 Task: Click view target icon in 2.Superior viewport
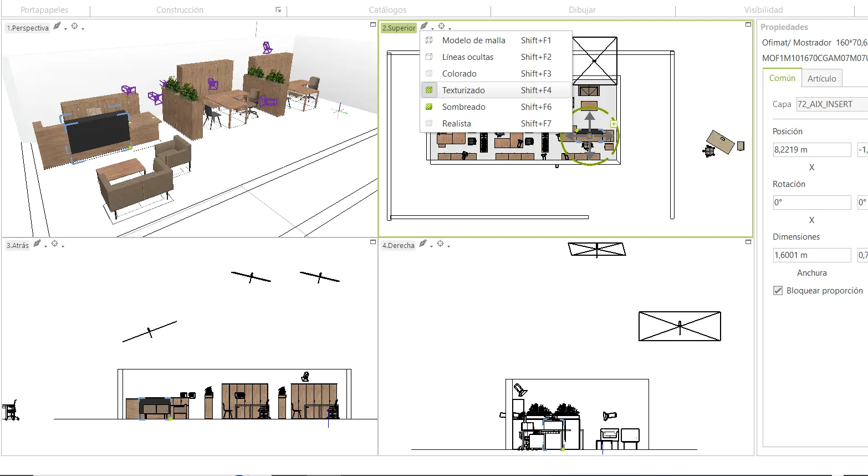pos(442,26)
